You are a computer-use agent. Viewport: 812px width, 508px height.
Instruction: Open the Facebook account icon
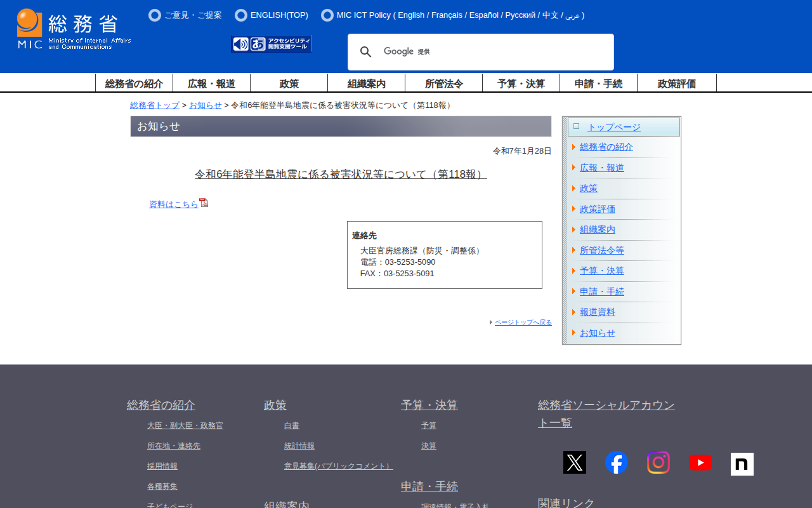click(x=616, y=462)
